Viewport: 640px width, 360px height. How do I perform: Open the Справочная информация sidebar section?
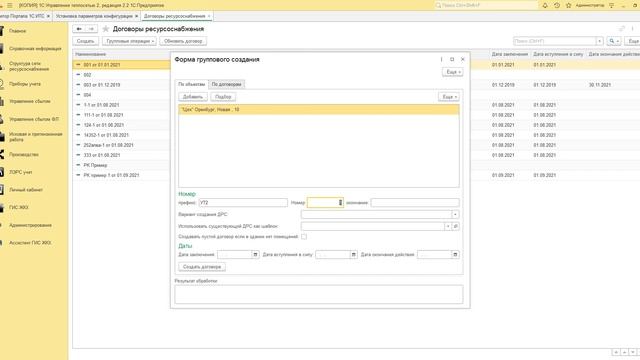(35, 49)
